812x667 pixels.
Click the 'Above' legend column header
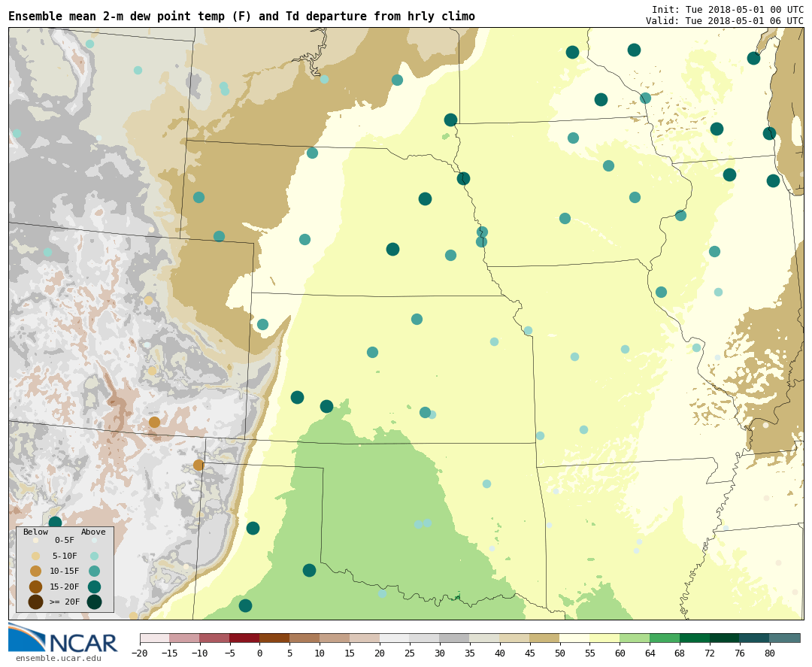[93, 532]
